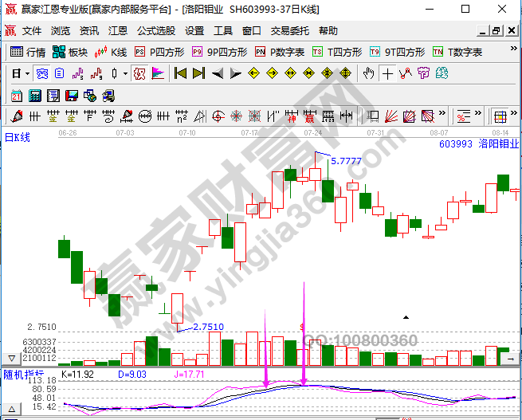The height and width of the screenshot is (420, 522).
Task: Open the 公式选股 menu
Action: (x=156, y=31)
